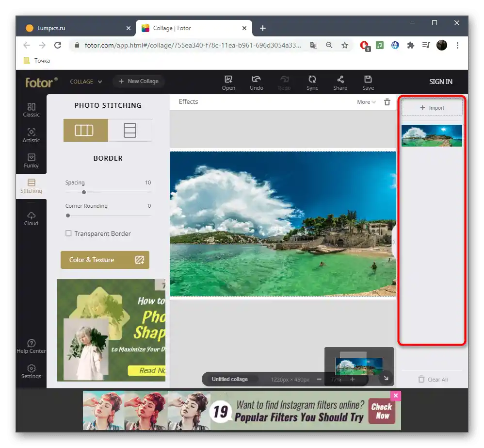The height and width of the screenshot is (448, 484).
Task: Open the Точка bookmark folder
Action: (37, 61)
